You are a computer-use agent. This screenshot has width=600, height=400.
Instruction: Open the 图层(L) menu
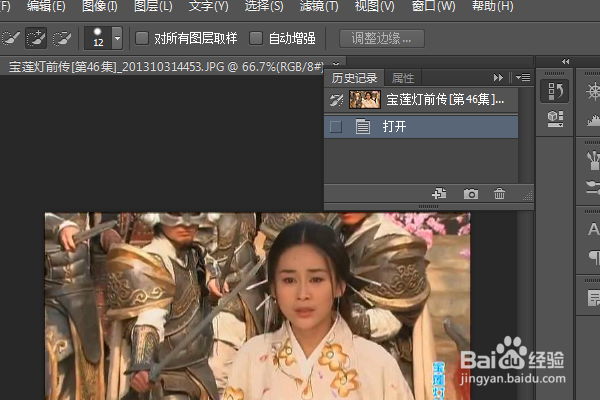pyautogui.click(x=153, y=6)
